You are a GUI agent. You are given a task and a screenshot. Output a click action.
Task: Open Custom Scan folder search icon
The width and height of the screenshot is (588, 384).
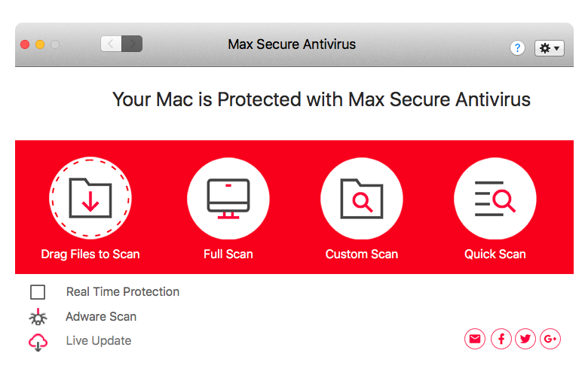click(362, 199)
